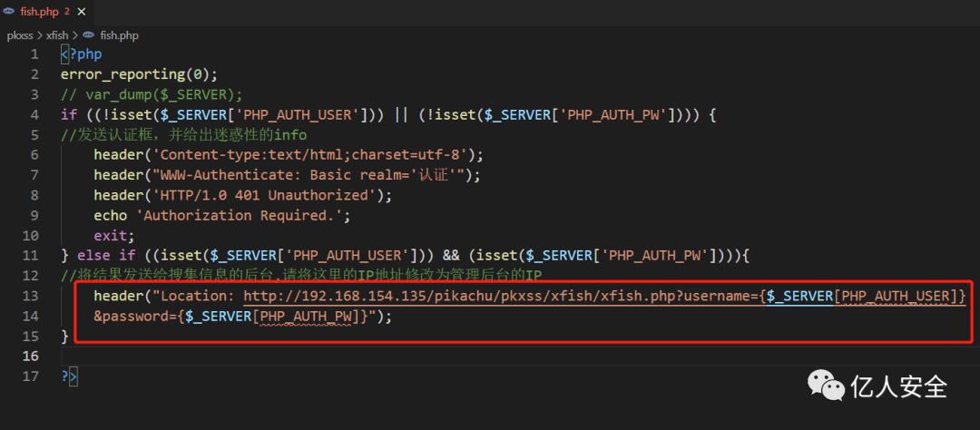Click the ?> closing tag on line 17
This screenshot has height=430, width=980.
coord(69,376)
